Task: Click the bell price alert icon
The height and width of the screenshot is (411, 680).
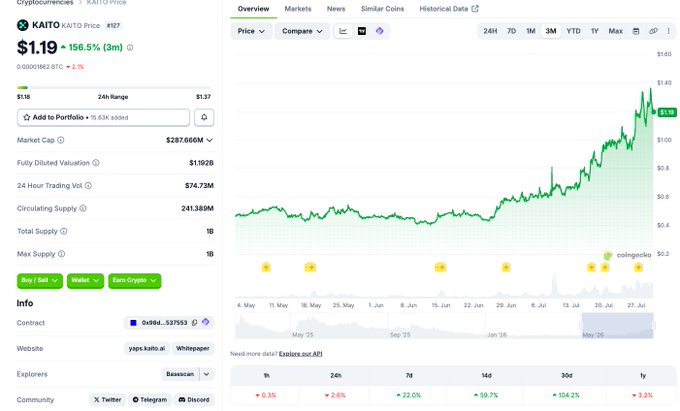Action: click(x=204, y=117)
